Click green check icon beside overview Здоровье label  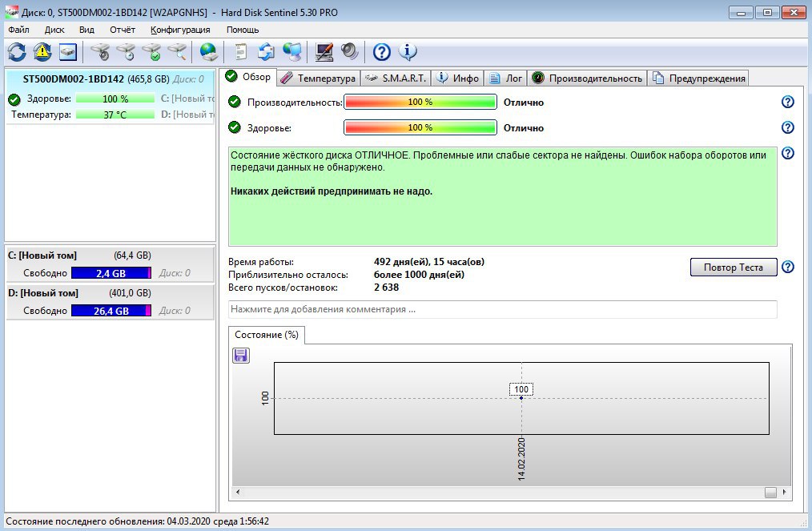tap(235, 127)
